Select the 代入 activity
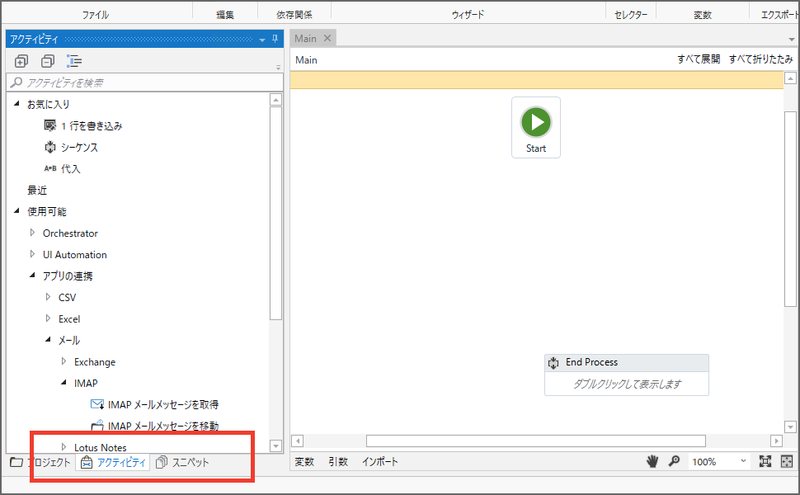This screenshot has width=800, height=495. 62,168
